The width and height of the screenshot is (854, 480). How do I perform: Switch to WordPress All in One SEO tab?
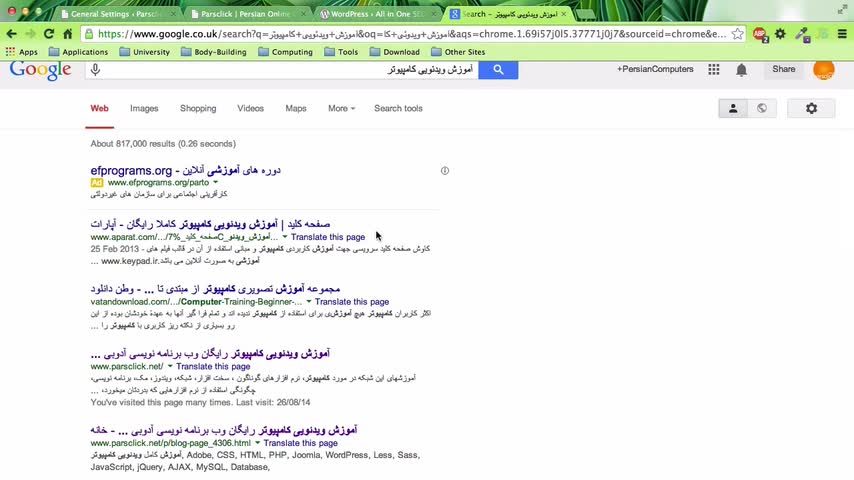(x=377, y=14)
